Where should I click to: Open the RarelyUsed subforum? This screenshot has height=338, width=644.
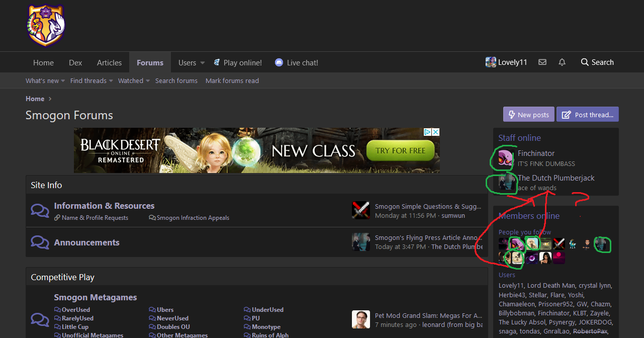77,318
